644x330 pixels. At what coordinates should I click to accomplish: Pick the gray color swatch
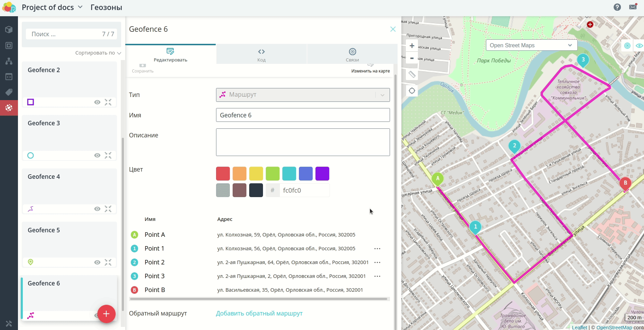(223, 190)
